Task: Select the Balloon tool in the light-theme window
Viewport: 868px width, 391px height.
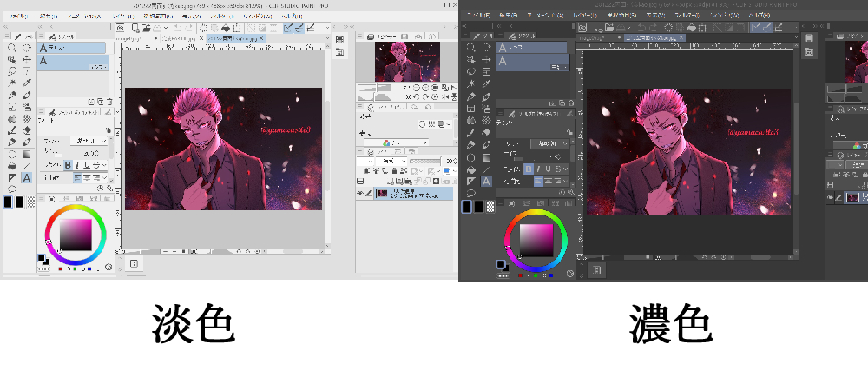Action: click(x=11, y=189)
